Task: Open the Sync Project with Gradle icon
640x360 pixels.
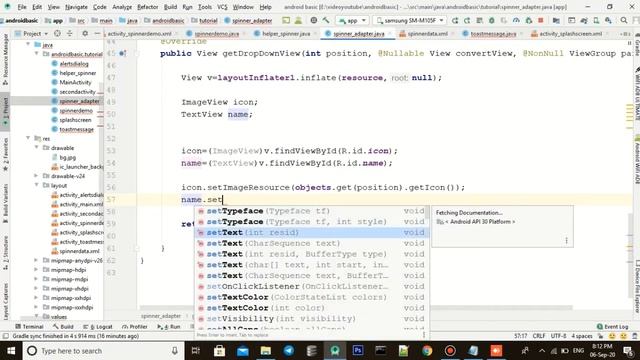Action: pyautogui.click(x=583, y=20)
